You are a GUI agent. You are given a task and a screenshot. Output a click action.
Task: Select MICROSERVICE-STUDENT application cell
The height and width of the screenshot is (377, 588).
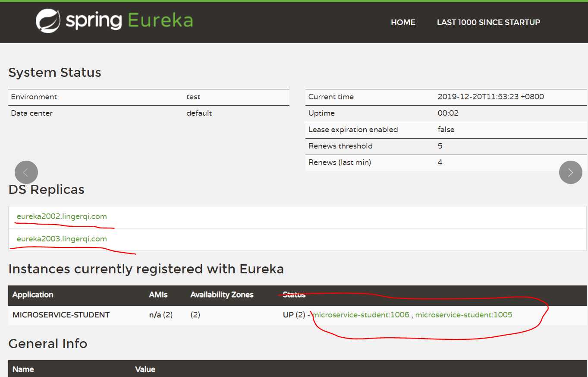[x=61, y=315]
